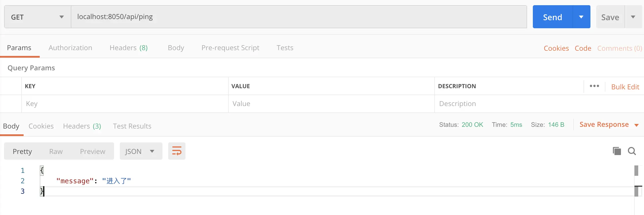Screen dimensions: 644x215
Task: Copy response body with the copy icon
Action: [x=617, y=151]
